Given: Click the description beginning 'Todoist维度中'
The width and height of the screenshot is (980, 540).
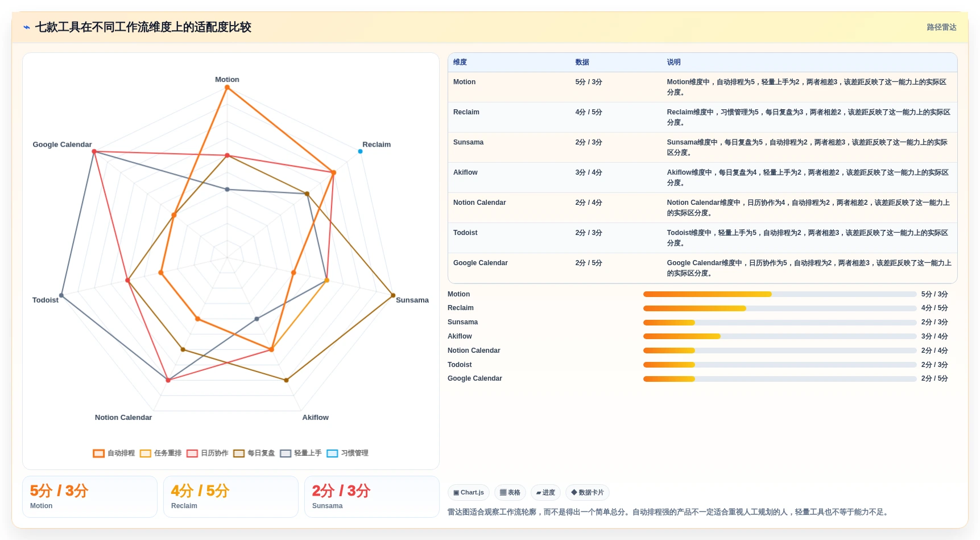Looking at the screenshot, I should pyautogui.click(x=808, y=238).
